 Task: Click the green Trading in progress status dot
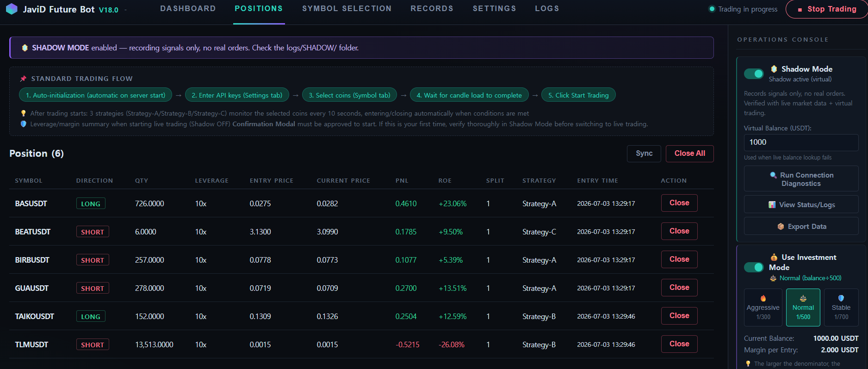(712, 9)
